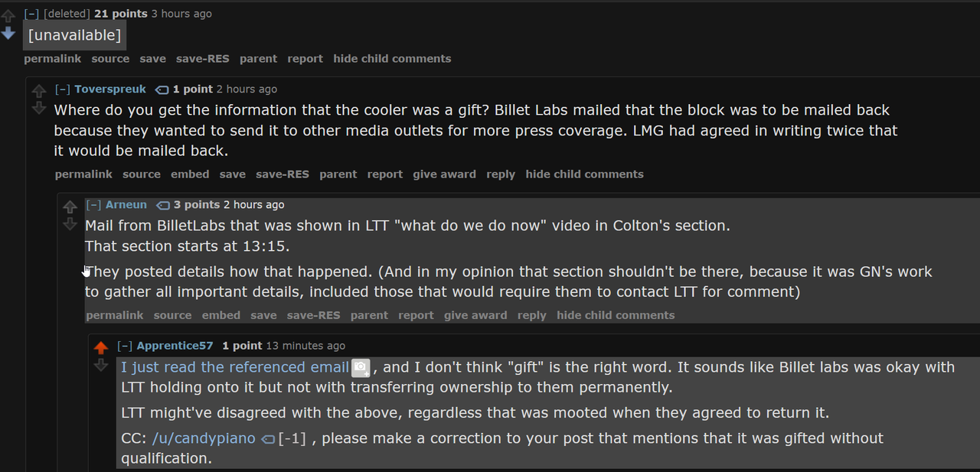Click reply under Toverspreuk's comment
980x472 pixels.
[x=501, y=174]
